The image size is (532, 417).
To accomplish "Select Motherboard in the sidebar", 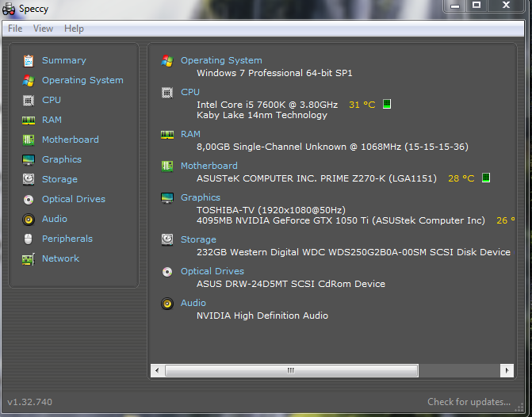I will click(x=71, y=140).
